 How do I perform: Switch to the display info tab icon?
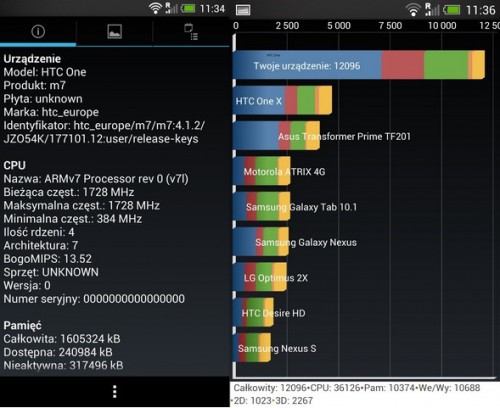[114, 32]
